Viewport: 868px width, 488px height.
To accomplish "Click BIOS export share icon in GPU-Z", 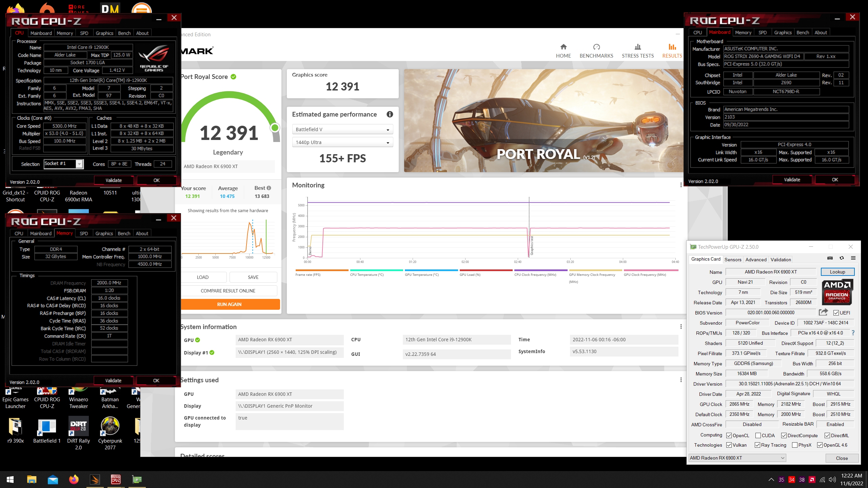I will 823,312.
